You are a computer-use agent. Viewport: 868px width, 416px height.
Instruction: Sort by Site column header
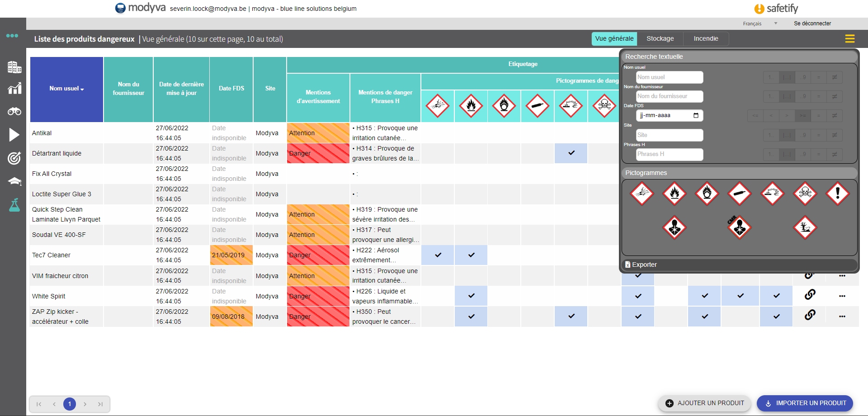270,89
